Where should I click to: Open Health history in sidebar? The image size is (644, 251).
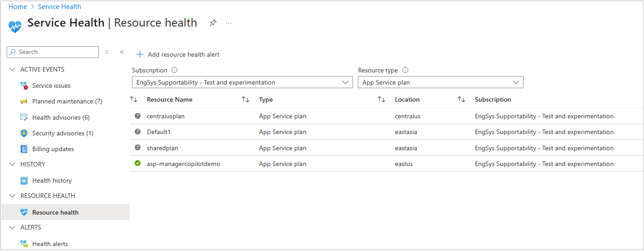pos(52,180)
